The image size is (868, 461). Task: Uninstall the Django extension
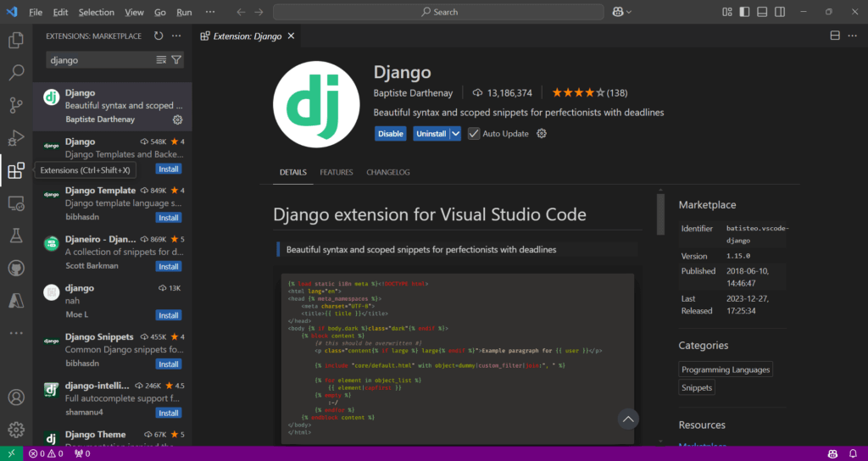[431, 133]
